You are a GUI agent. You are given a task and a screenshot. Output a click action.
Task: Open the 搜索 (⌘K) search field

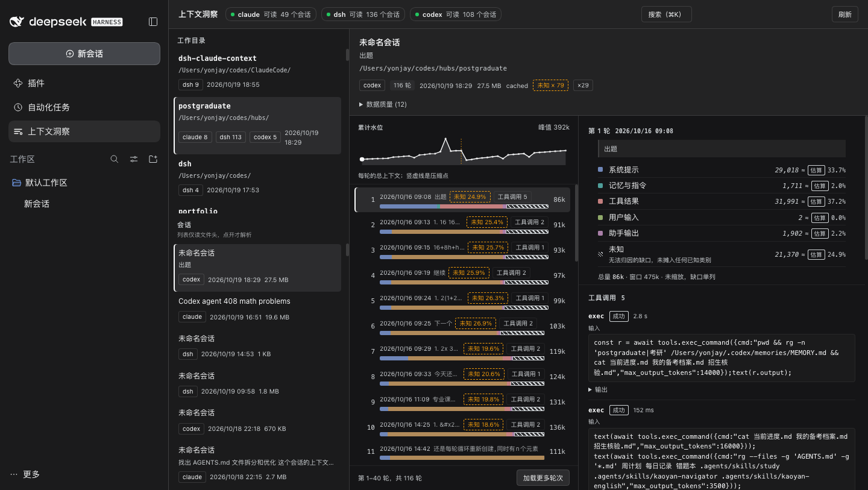[x=666, y=14]
